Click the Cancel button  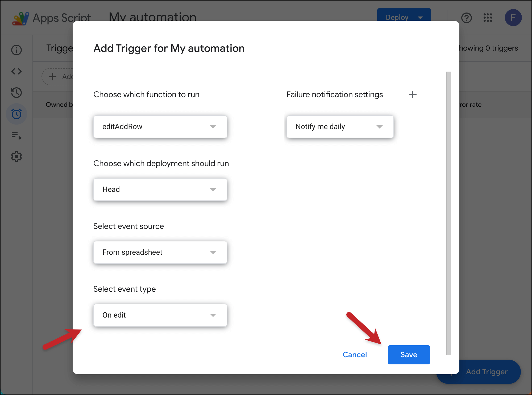coord(355,355)
